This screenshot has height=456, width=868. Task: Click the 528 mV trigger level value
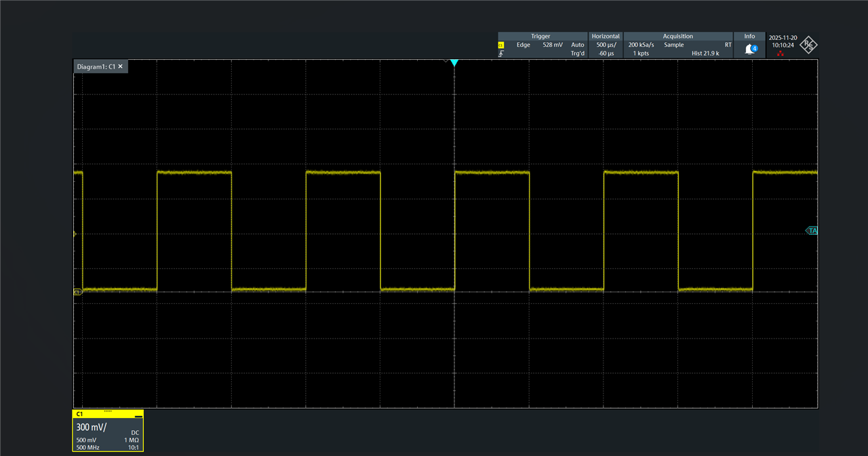click(553, 45)
